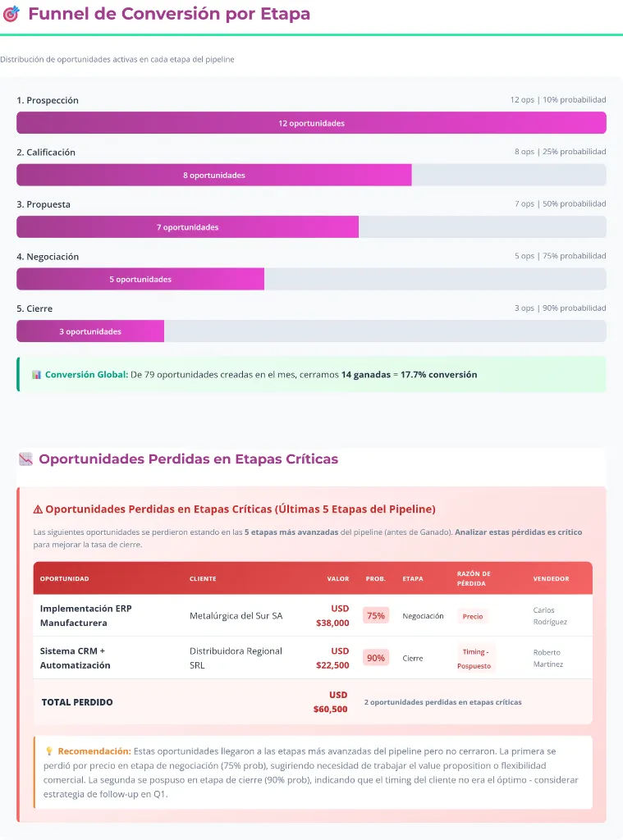Click the Precio loss reason tag
This screenshot has height=840, width=623.
pyautogui.click(x=473, y=616)
